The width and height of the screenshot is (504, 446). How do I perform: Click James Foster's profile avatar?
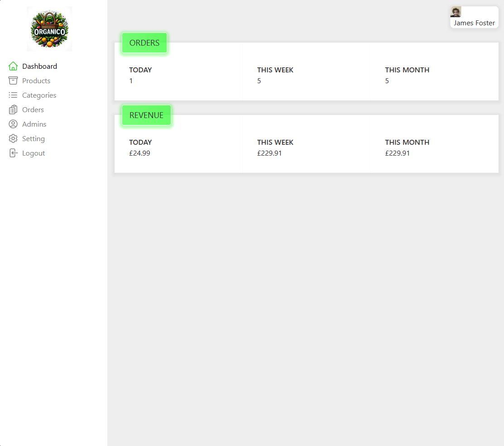point(456,12)
